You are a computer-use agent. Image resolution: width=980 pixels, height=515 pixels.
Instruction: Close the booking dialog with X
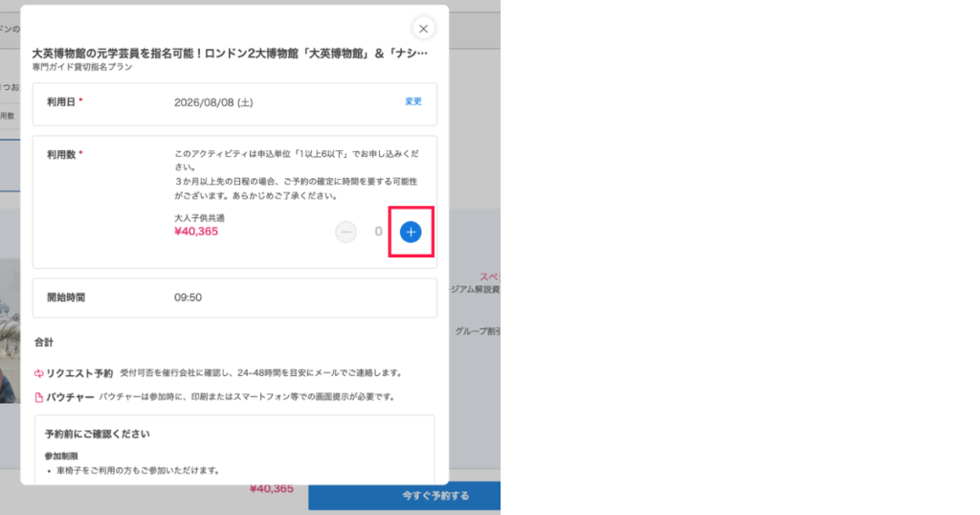423,29
